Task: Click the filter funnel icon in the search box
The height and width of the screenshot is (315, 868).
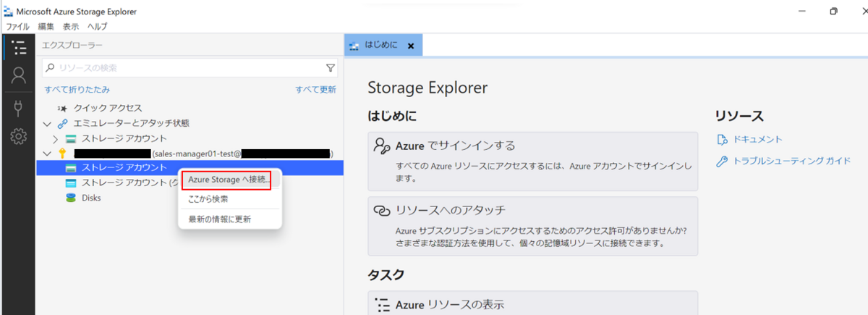Action: (331, 68)
